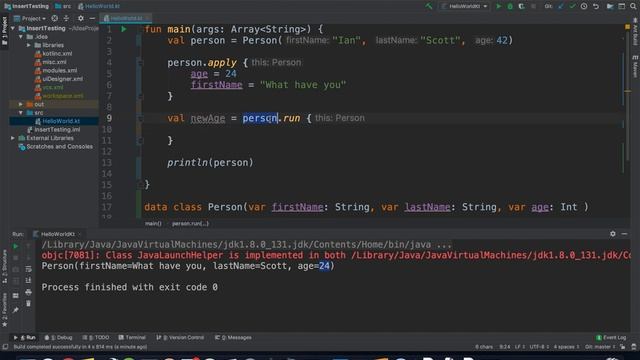Click person.run{...} in editor breadcrumbs
This screenshot has width=640, height=360.
[x=190, y=224]
